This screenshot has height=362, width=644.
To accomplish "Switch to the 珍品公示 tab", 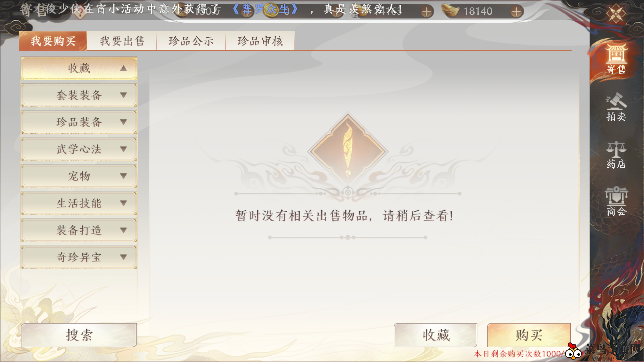I will pos(191,41).
